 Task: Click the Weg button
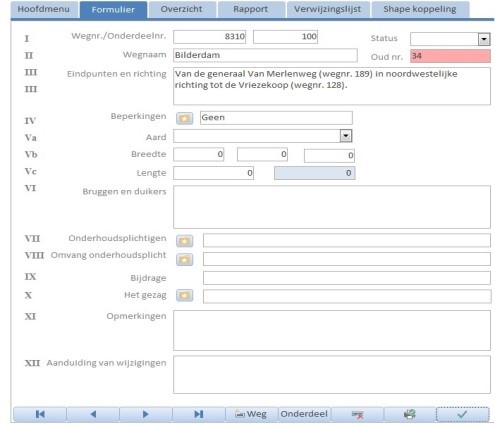click(251, 414)
